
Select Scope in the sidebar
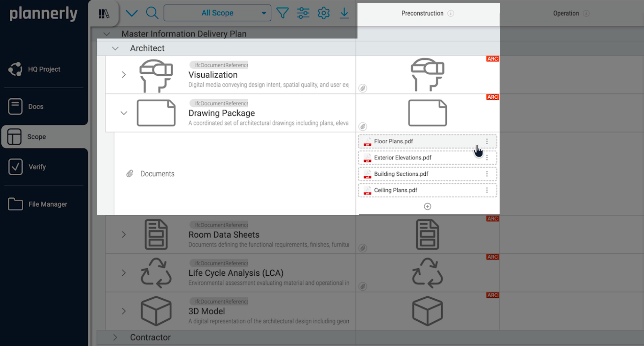pyautogui.click(x=45, y=137)
